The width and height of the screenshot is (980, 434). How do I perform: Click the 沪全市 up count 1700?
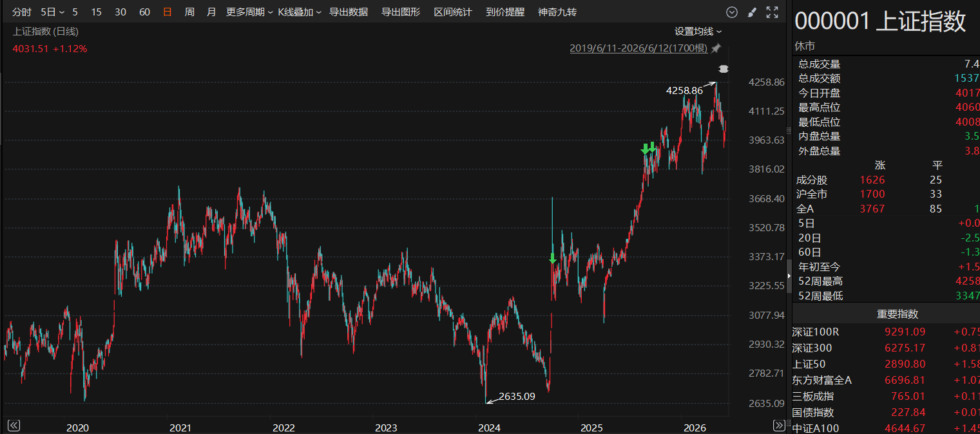point(872,194)
